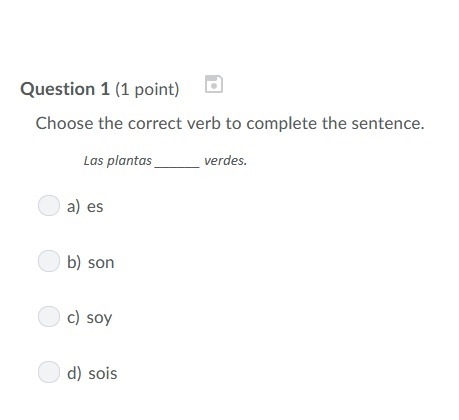Click the a) option letter
Viewport: 459px width, 420px height.
coord(74,207)
